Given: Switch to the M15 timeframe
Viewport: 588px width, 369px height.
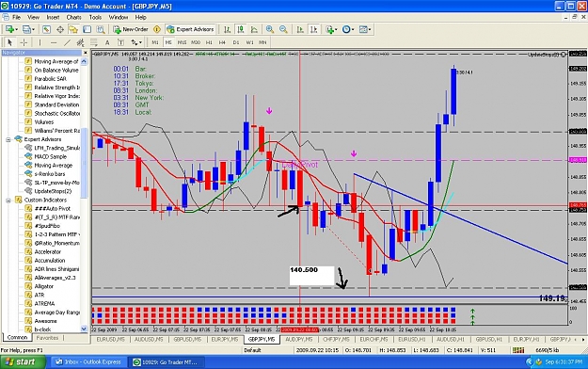Looking at the screenshot, I should 182,42.
